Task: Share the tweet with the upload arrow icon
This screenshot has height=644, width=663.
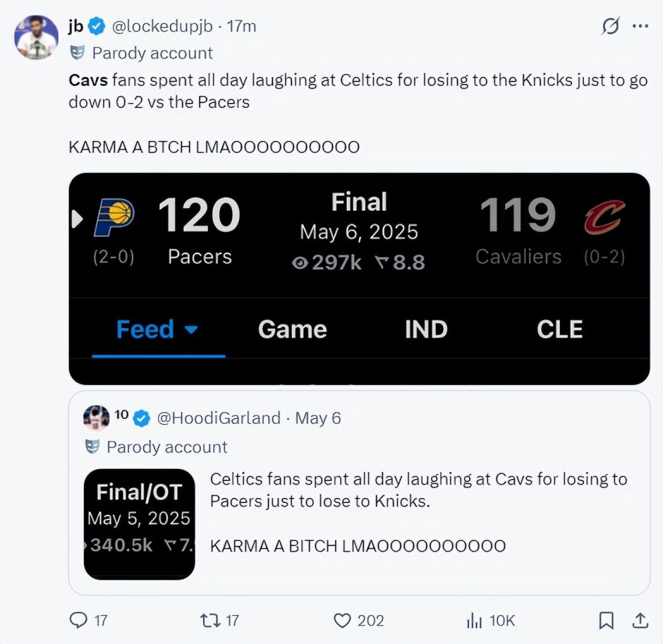Action: pos(640,620)
